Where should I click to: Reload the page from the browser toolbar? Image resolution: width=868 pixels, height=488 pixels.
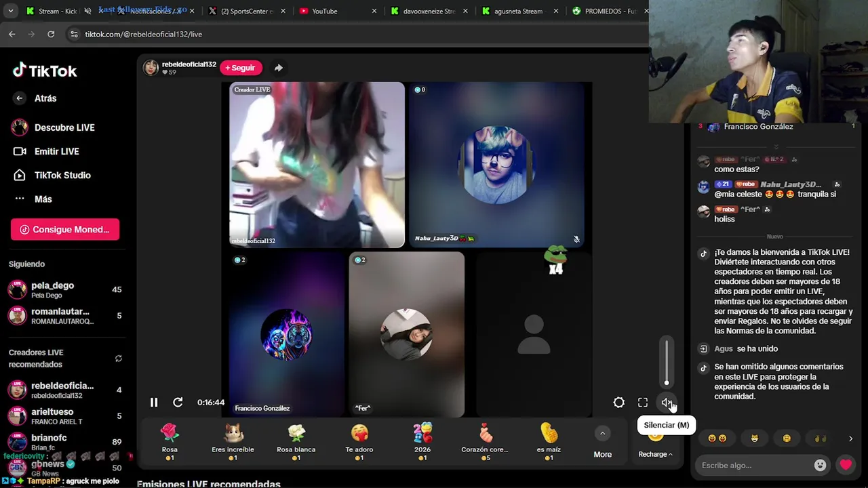(51, 34)
